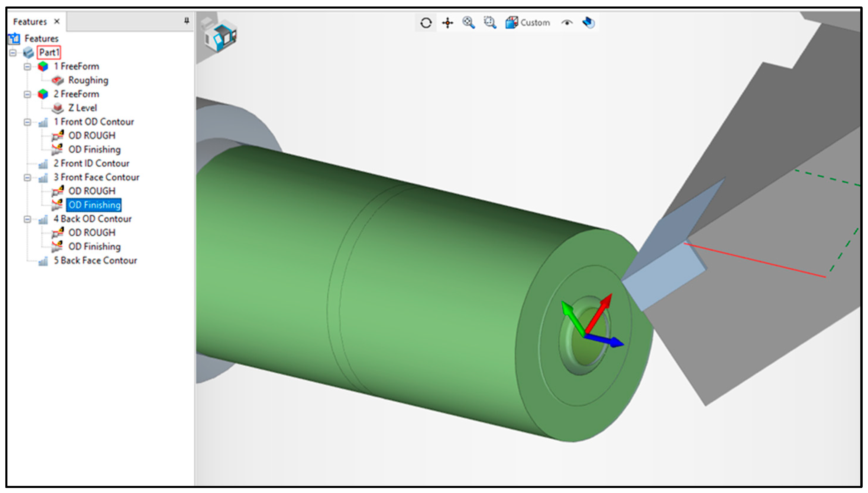Screen dimensions: 868x493
Task: Select the Roughing operation item
Action: coord(88,81)
